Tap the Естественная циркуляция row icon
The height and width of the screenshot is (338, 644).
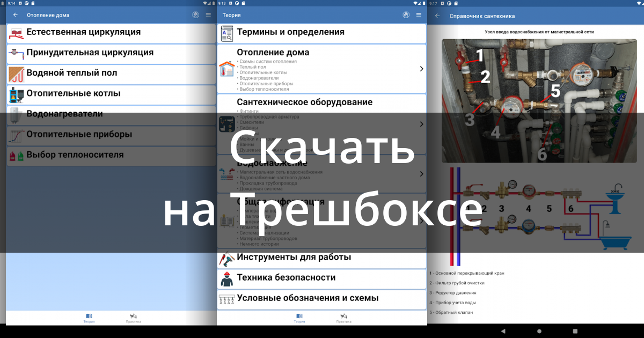coord(16,33)
